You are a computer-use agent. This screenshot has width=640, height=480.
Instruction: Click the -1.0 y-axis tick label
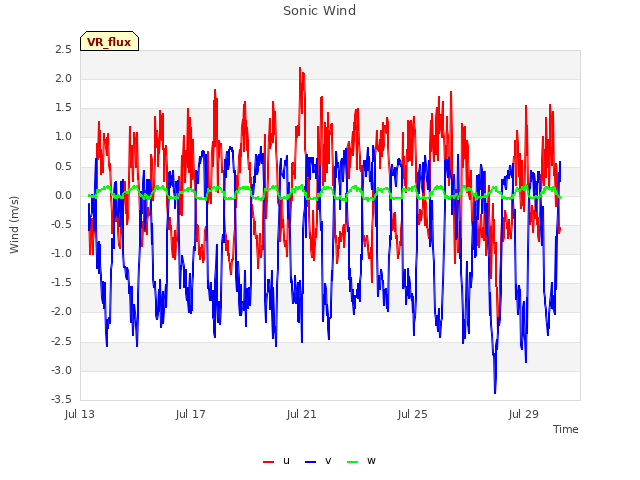tap(61, 253)
